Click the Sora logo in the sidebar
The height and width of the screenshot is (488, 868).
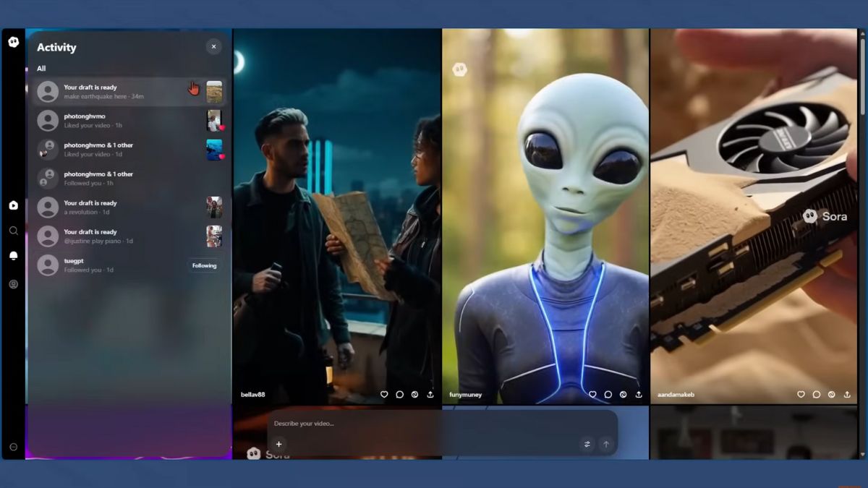[x=13, y=42]
